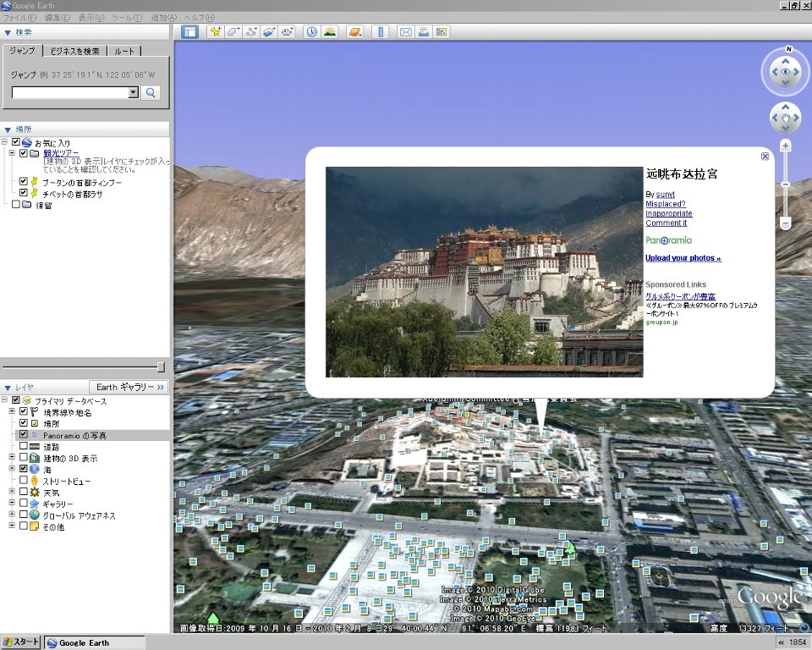
Task: Click the Upload your photos link
Action: tap(683, 258)
